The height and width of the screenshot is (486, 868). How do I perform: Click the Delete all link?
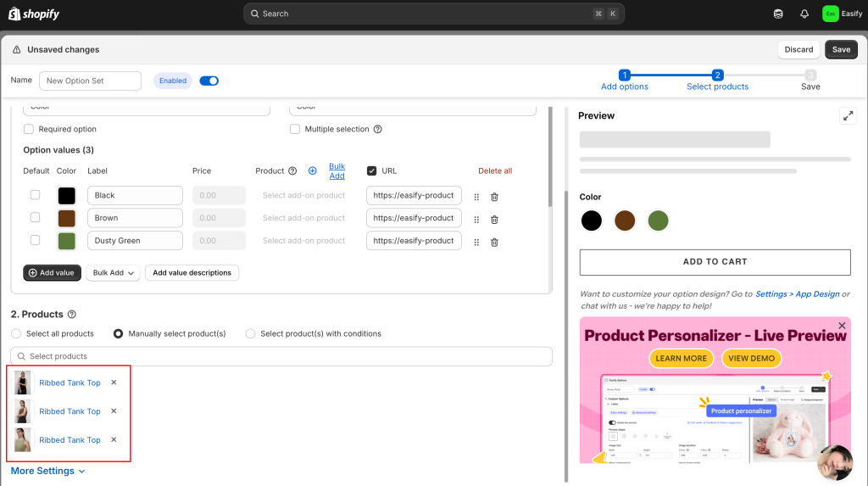tap(495, 171)
